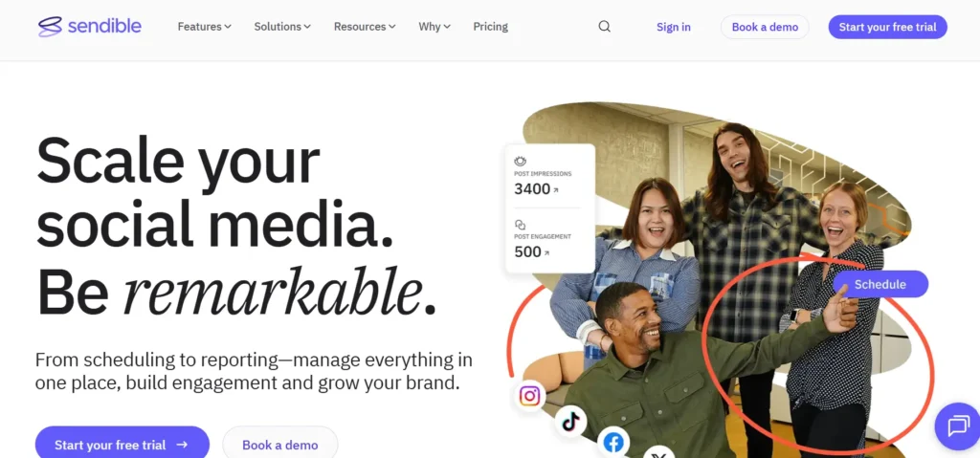Click the team photo of four people
The image size is (980, 458).
(719, 280)
